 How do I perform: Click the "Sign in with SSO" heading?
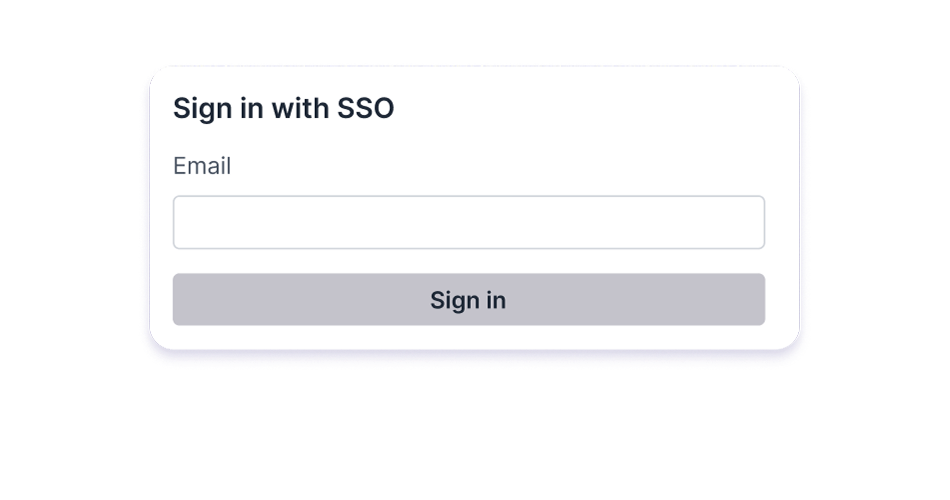tap(284, 109)
